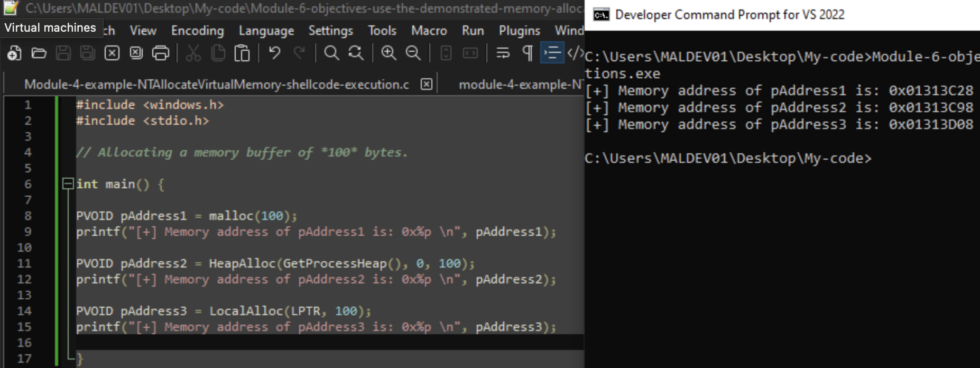Close the NTAllocateVirtualMemory shellcode-execution tab

[x=427, y=85]
